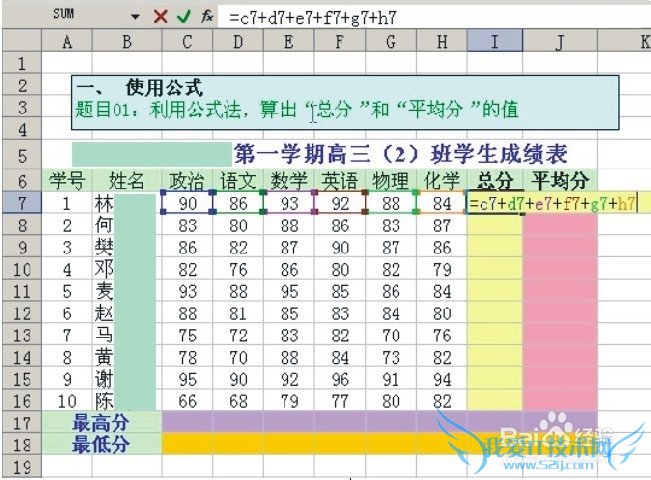Select row 19 header

(22, 466)
